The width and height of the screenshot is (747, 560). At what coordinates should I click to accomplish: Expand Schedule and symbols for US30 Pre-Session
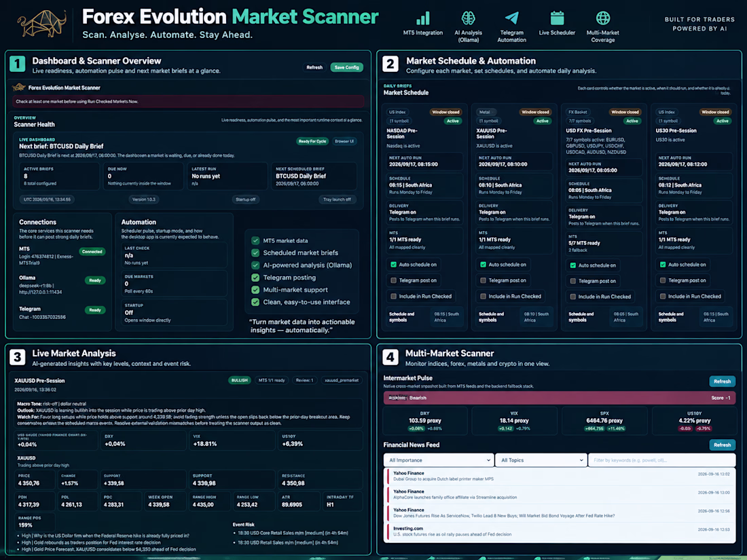693,317
